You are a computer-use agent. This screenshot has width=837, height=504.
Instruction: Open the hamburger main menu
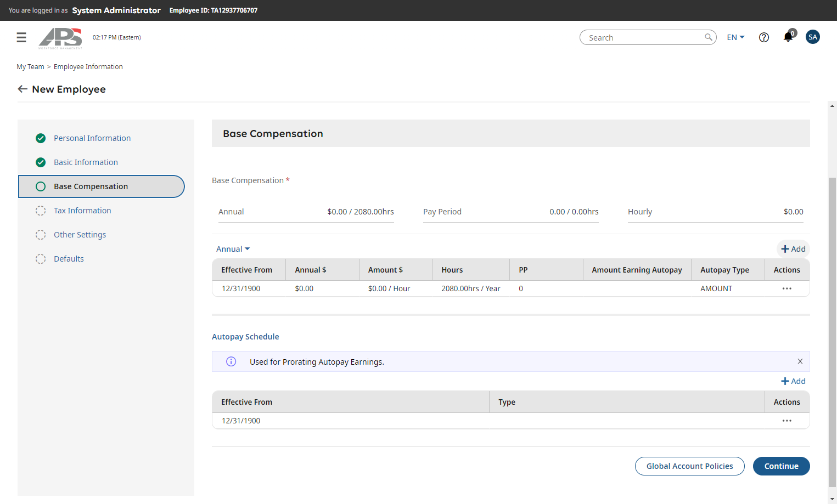click(x=21, y=37)
